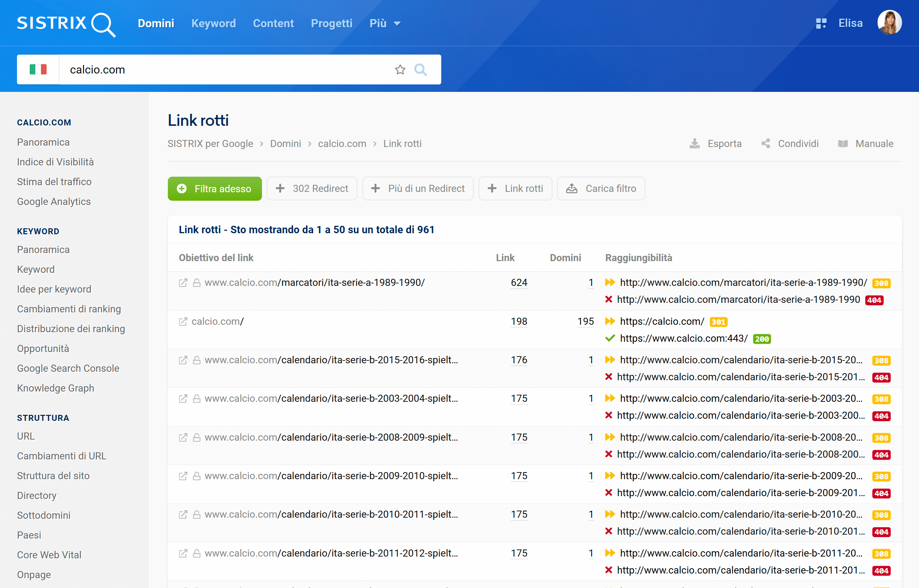Click the Condividi share icon
The image size is (919, 588).
(766, 143)
